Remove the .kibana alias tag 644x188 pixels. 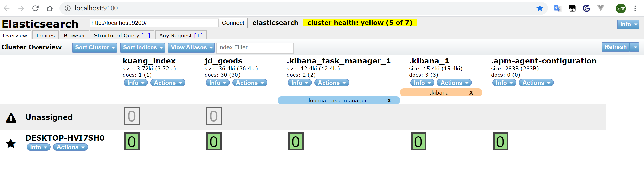pos(471,92)
